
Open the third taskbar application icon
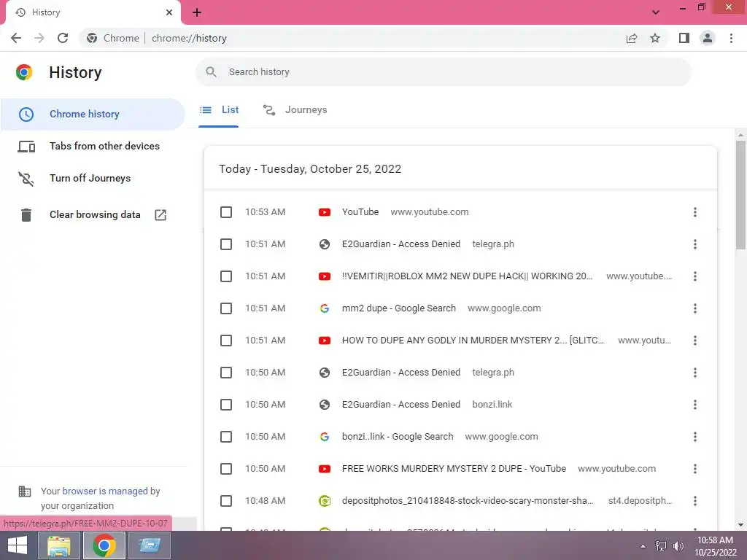[x=150, y=545]
